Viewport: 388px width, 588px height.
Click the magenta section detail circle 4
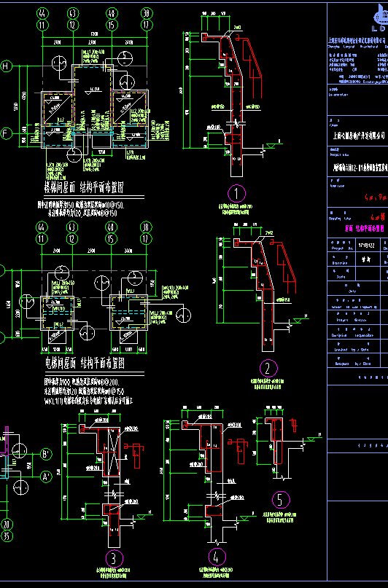pos(217,557)
